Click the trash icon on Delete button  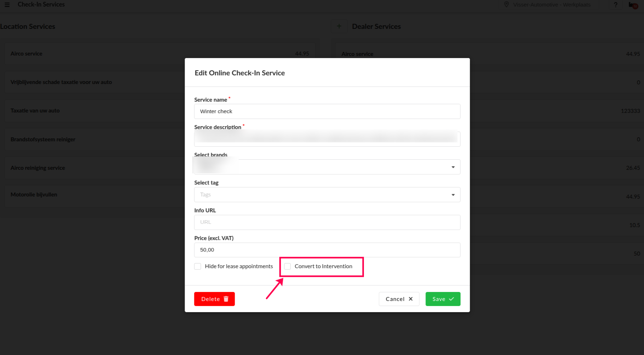pyautogui.click(x=226, y=299)
